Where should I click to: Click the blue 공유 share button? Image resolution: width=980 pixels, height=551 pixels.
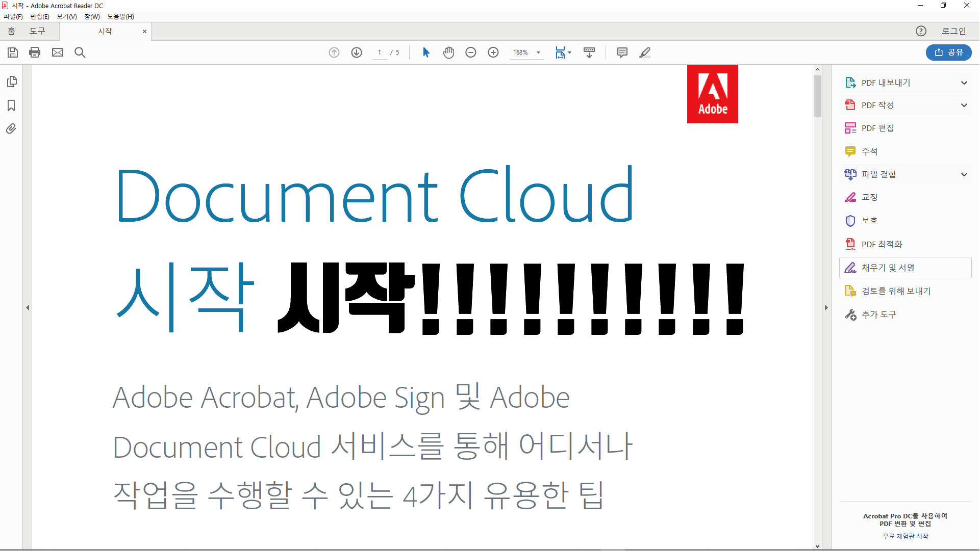(948, 53)
